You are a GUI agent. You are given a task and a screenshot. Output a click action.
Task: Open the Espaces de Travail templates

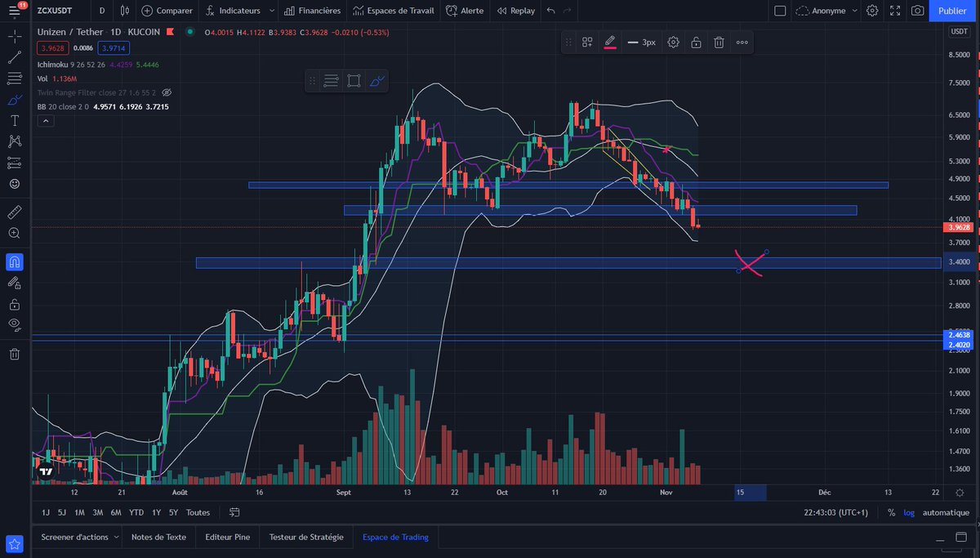(394, 11)
